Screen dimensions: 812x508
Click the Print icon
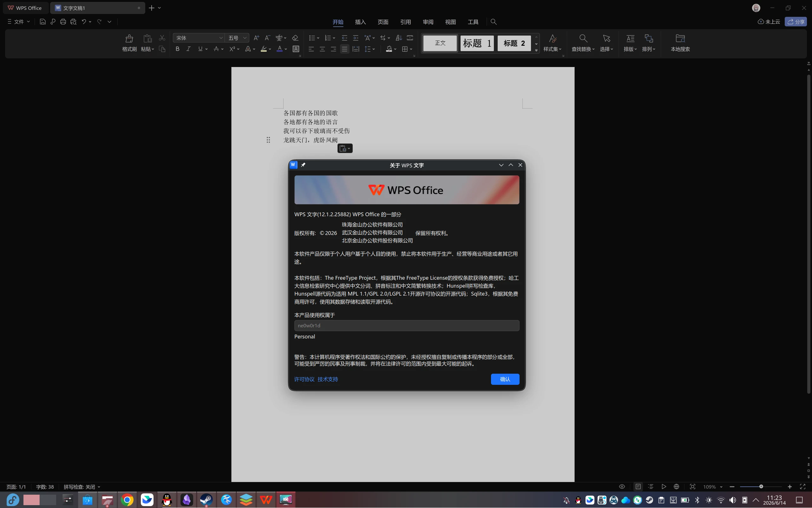click(x=63, y=22)
